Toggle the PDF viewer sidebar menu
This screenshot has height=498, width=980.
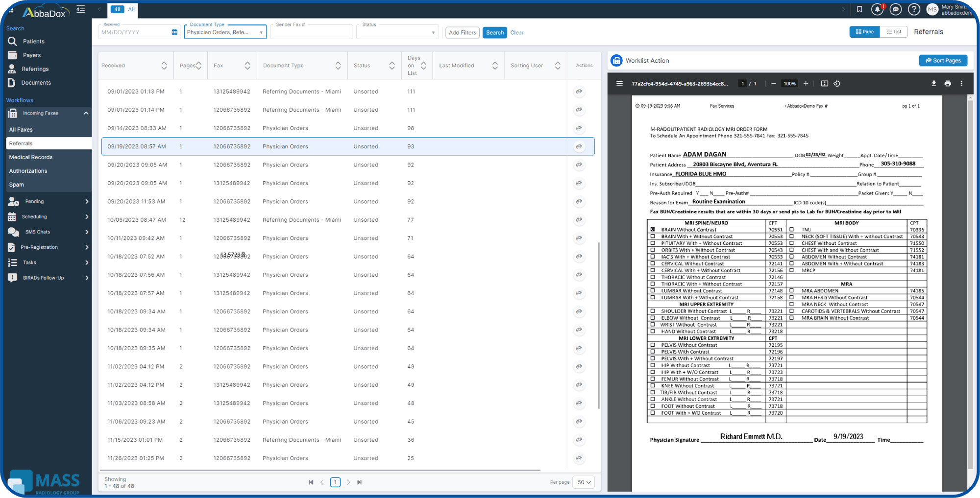pos(619,84)
